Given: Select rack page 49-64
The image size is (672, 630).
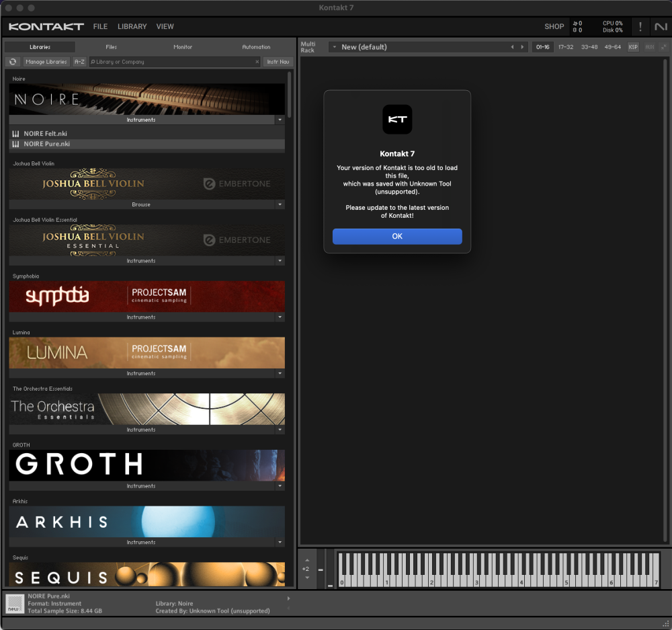Looking at the screenshot, I should [x=612, y=47].
